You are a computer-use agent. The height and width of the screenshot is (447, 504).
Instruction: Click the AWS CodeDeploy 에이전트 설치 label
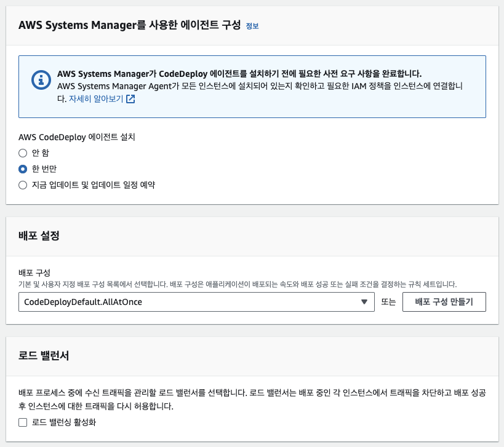coord(76,137)
